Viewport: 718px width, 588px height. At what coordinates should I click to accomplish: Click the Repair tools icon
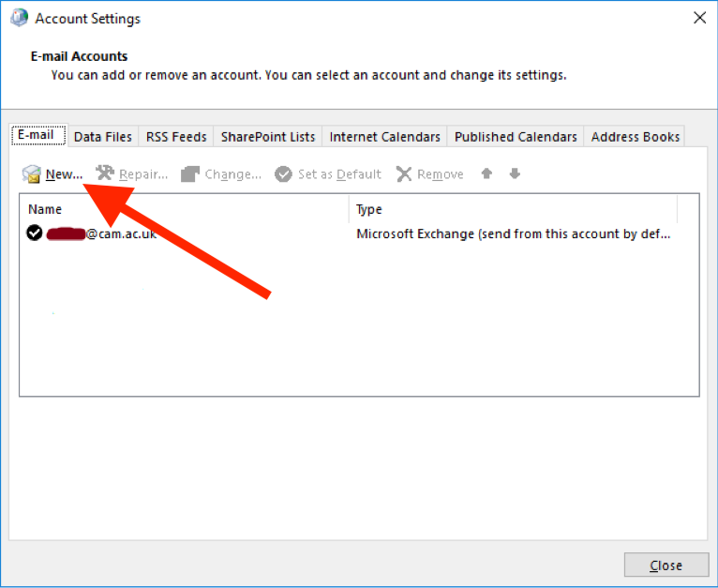[x=105, y=173]
